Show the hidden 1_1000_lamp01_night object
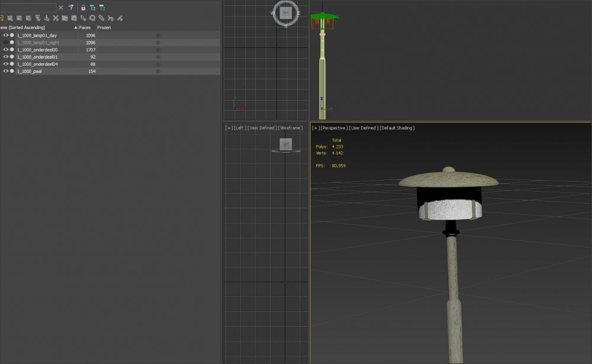Viewport: 592px width, 364px height. [6, 43]
